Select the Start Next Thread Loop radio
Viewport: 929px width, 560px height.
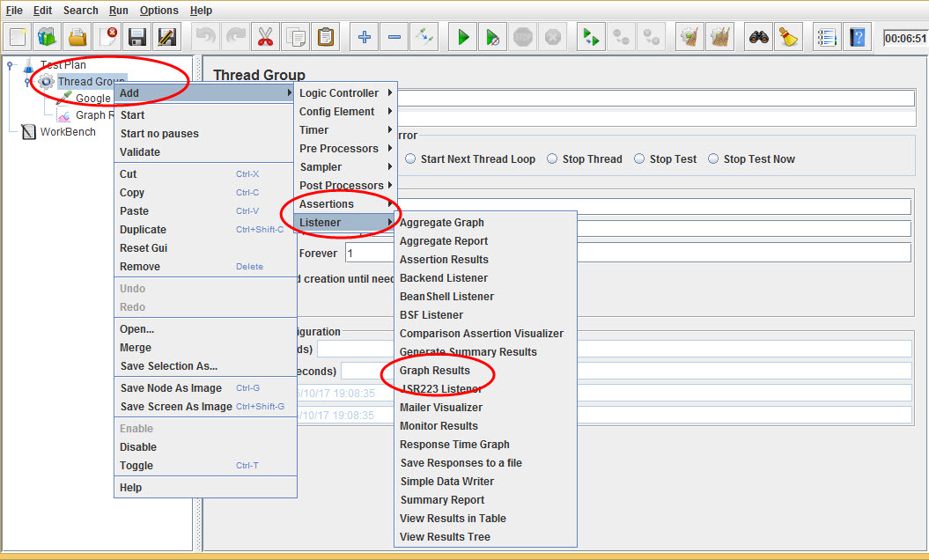click(x=411, y=159)
